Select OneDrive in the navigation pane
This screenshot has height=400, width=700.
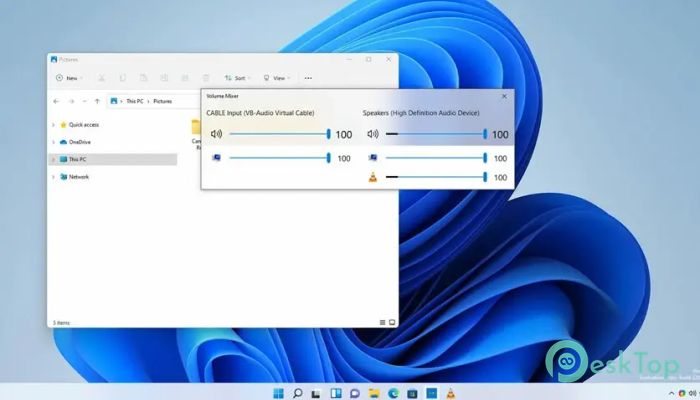point(78,142)
